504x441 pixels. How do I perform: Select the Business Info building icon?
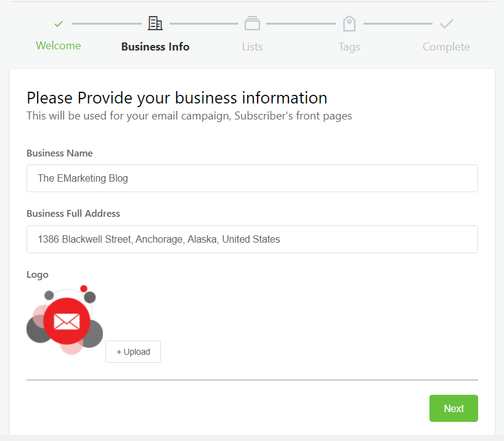[x=155, y=23]
